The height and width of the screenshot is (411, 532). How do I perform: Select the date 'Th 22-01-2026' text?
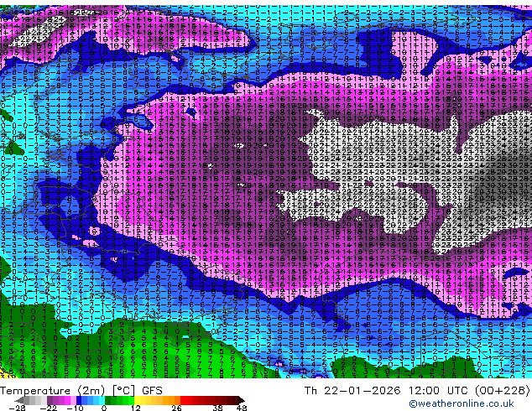pyautogui.click(x=352, y=391)
